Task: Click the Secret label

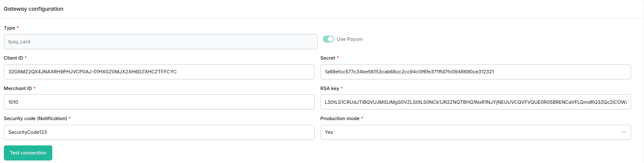Action: (328, 58)
